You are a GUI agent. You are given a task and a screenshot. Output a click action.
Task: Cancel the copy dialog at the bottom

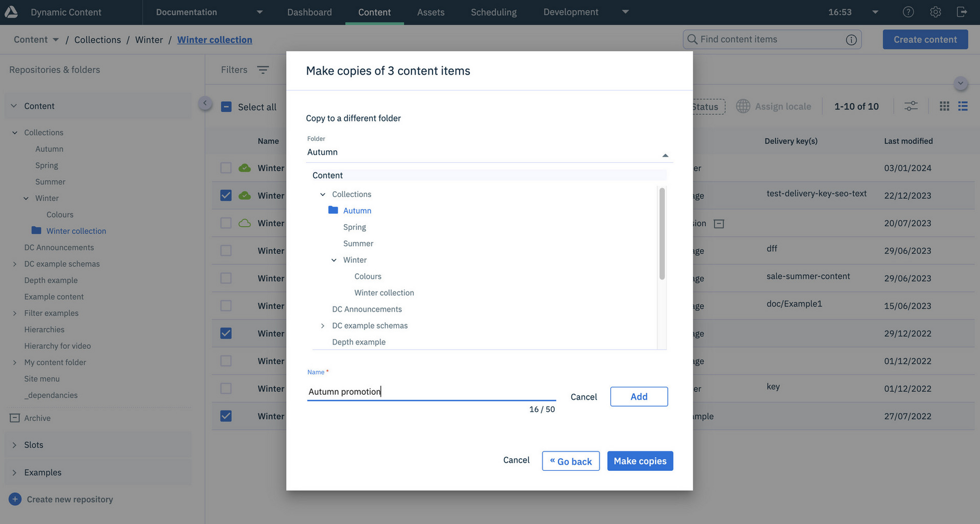pyautogui.click(x=516, y=460)
